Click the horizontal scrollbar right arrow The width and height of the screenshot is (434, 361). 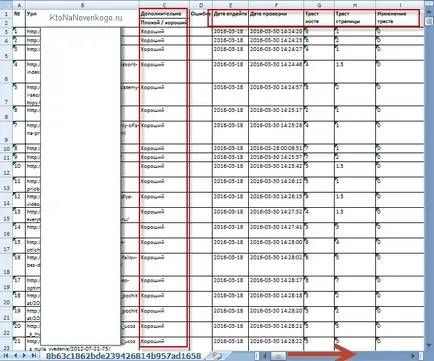tap(413, 356)
